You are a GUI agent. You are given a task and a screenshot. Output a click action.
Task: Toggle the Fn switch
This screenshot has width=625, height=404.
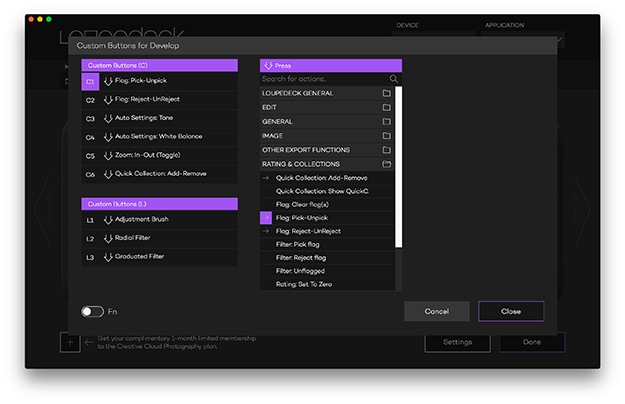tap(93, 312)
